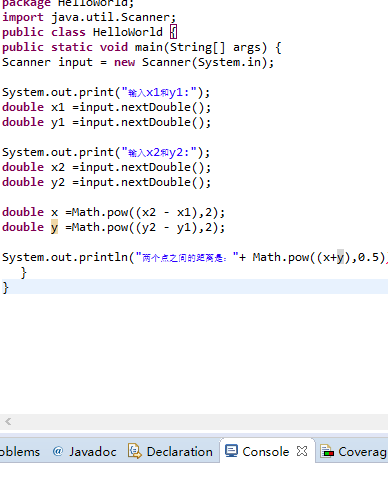
Task: Open the Problems tab
Action: (x=20, y=452)
